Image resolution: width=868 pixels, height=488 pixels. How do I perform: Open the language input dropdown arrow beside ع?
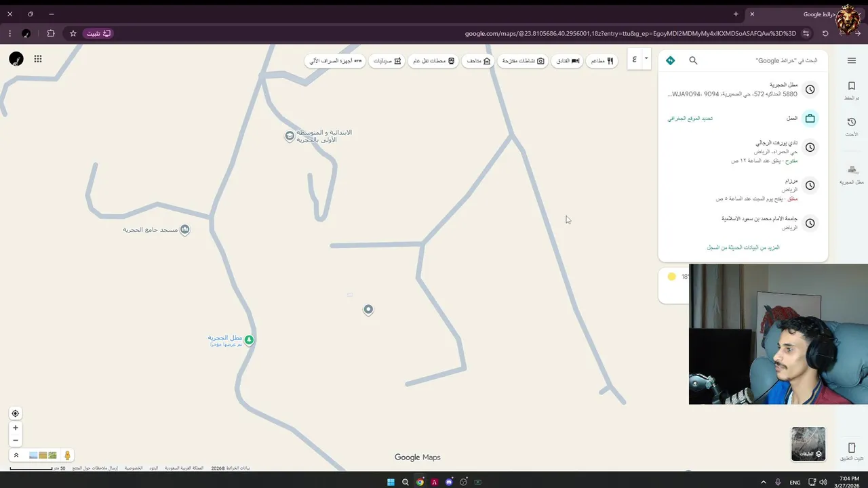pos(646,59)
